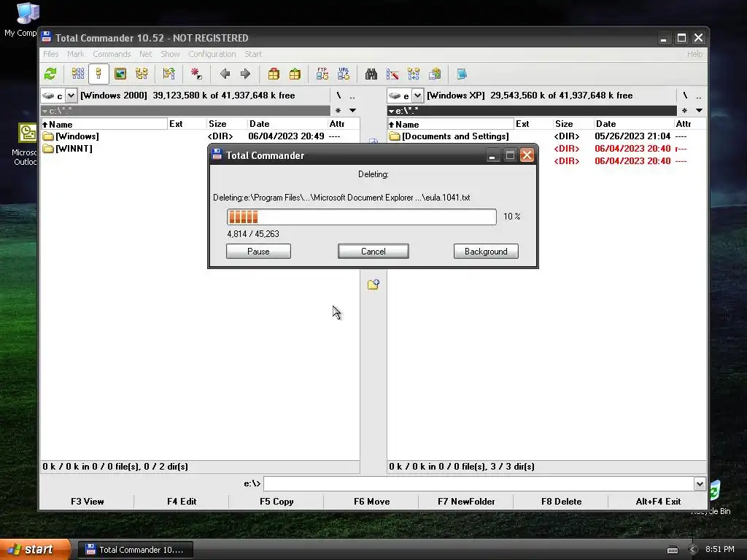
Task: Click F3 View button
Action: coord(88,502)
